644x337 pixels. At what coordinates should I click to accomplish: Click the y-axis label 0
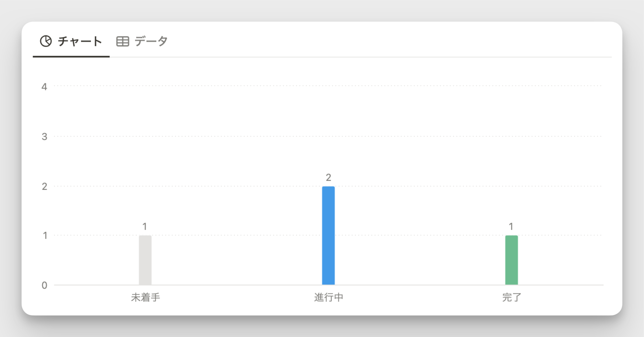(x=44, y=285)
